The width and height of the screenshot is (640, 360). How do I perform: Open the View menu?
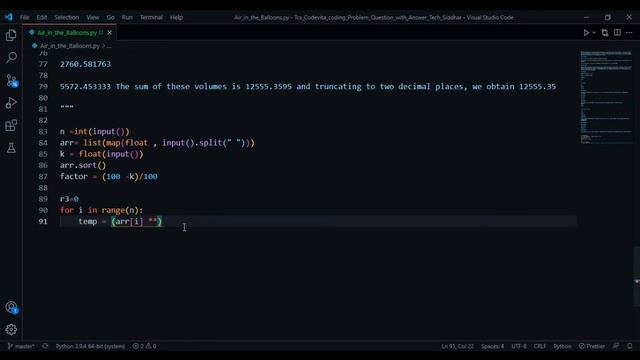tap(93, 18)
